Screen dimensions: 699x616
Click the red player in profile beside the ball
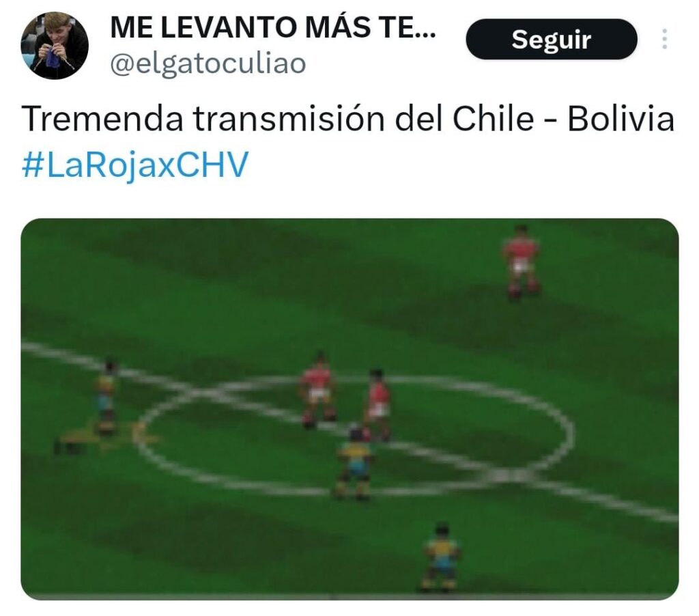[378, 405]
